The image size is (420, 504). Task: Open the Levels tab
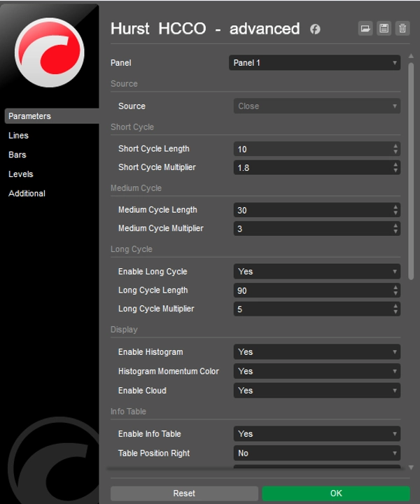pyautogui.click(x=21, y=174)
